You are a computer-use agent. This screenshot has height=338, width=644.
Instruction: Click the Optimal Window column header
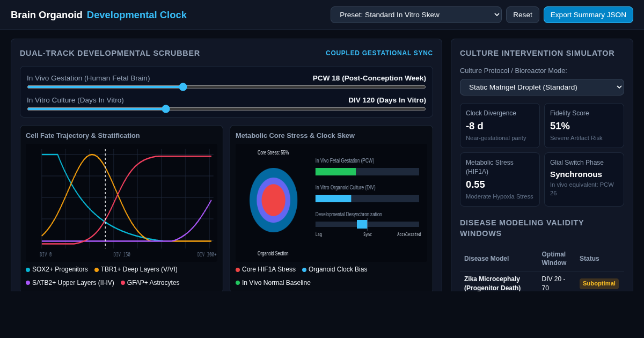click(554, 259)
